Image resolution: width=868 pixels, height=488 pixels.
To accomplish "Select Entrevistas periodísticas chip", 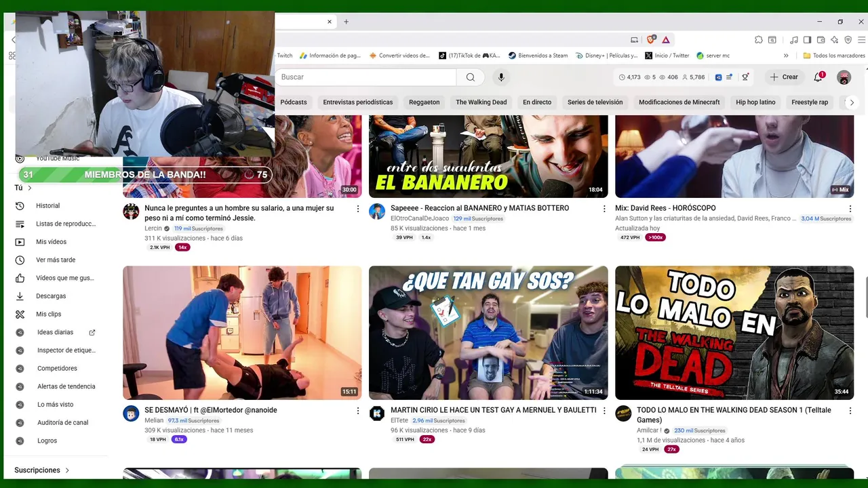I will pyautogui.click(x=358, y=102).
